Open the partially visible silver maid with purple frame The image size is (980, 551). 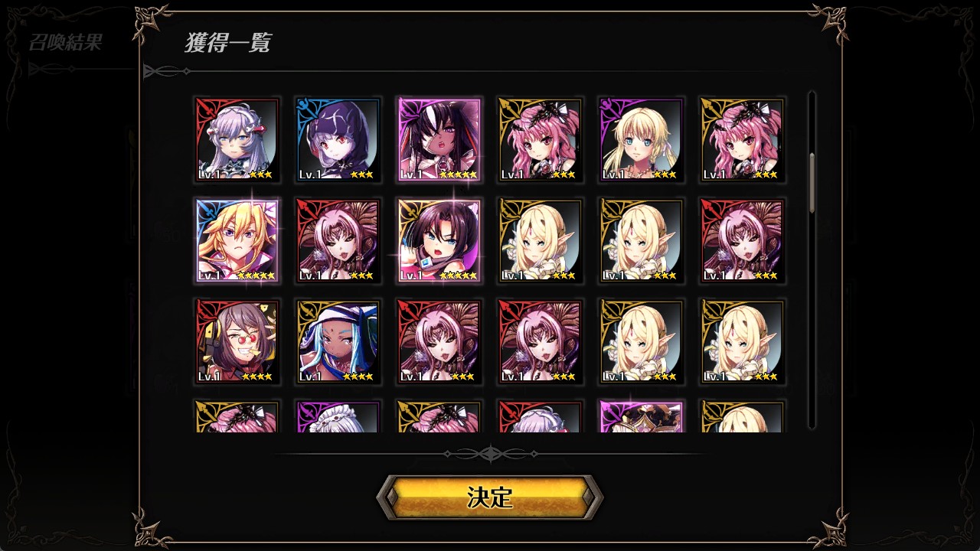[x=338, y=416]
